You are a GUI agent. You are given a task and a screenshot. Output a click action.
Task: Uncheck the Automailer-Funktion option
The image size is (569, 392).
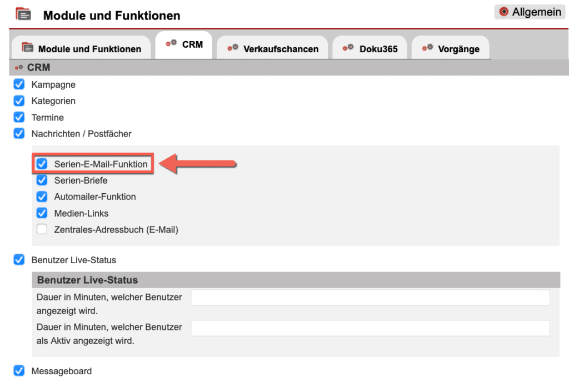point(42,197)
